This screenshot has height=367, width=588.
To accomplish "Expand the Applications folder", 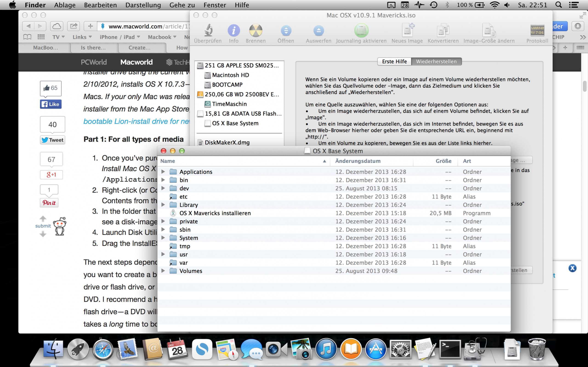I will pyautogui.click(x=163, y=172).
